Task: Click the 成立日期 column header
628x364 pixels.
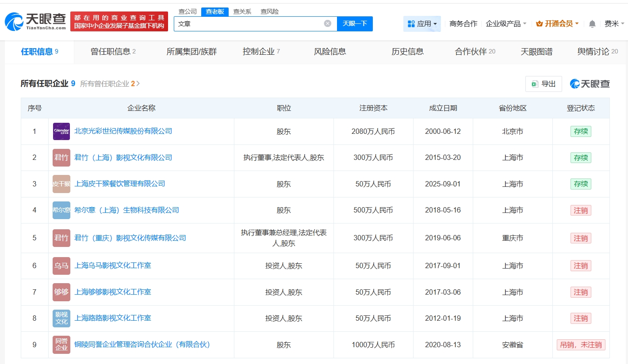Action: [x=443, y=108]
